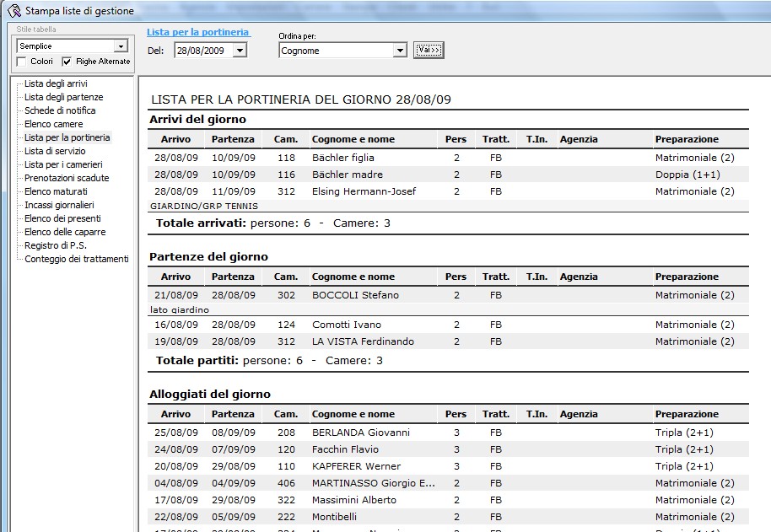Screen dimensions: 771x532
Task: Click the note GIARDINO/GRP TENNIS
Action: coord(204,207)
